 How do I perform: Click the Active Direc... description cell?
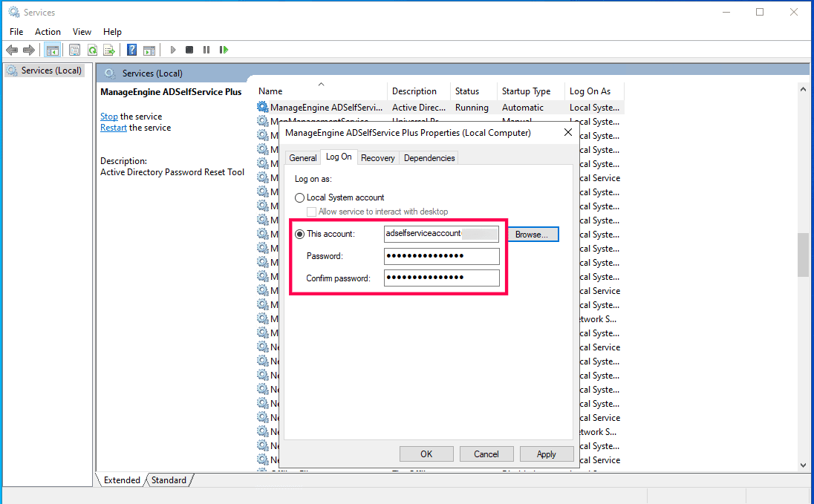[419, 108]
